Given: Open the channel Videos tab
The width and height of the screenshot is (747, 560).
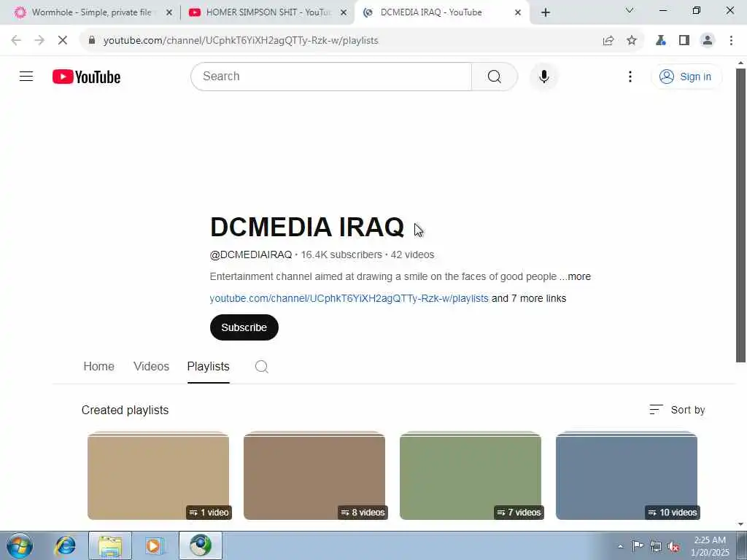Looking at the screenshot, I should coord(151,366).
